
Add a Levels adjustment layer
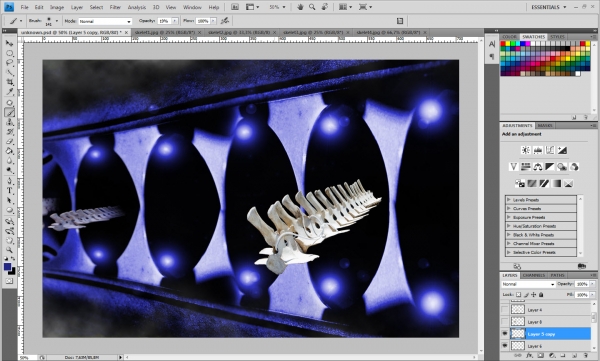tap(538, 150)
